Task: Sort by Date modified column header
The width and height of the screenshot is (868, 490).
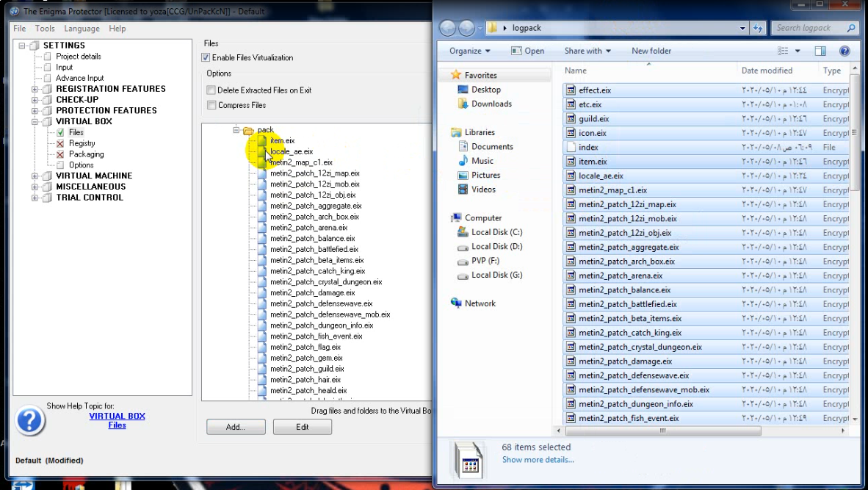Action: (767, 71)
